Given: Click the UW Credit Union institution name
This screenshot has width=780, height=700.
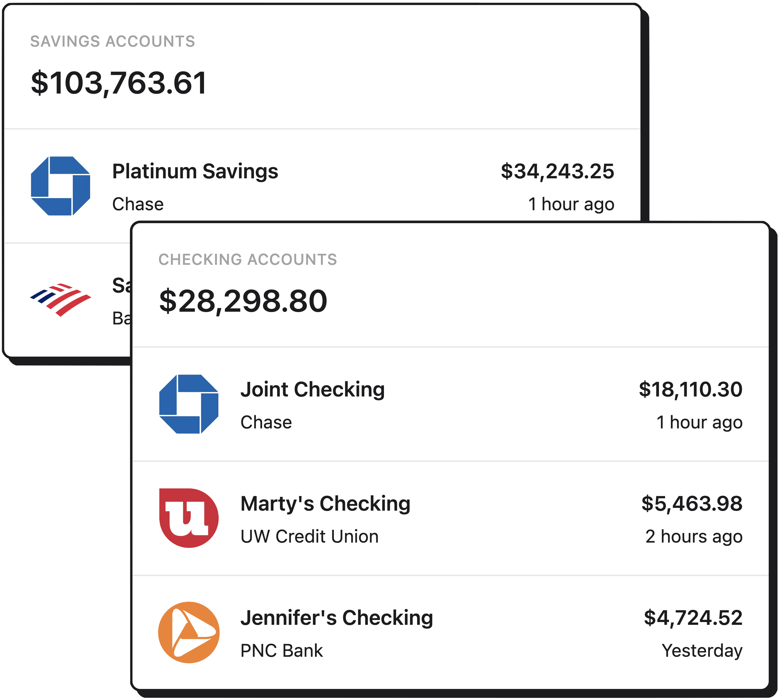Looking at the screenshot, I should [x=309, y=537].
